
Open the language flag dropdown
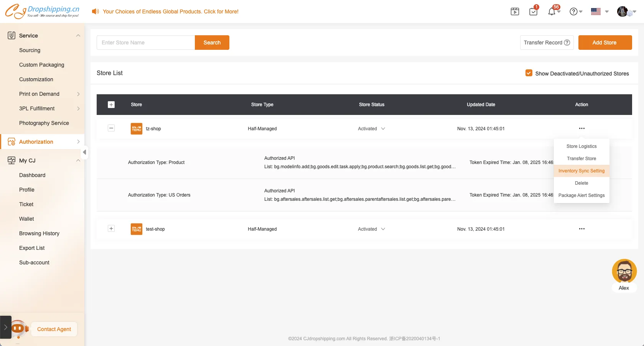point(600,11)
